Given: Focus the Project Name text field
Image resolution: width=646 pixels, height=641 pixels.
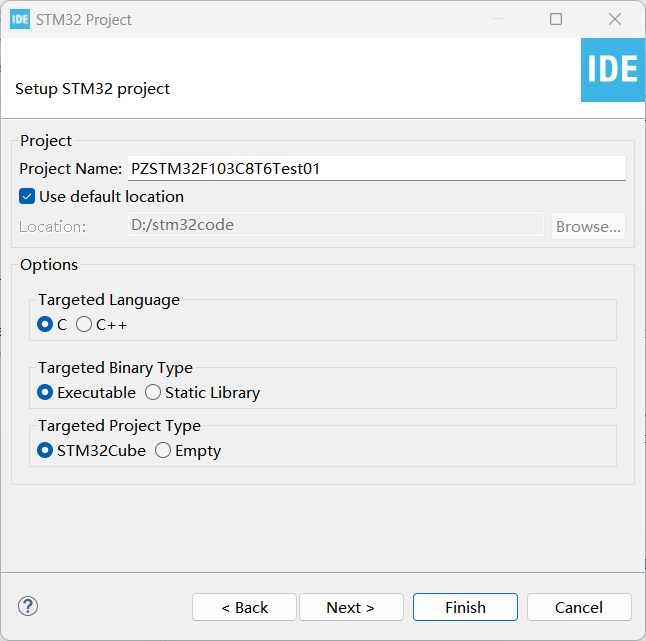Looking at the screenshot, I should click(x=377, y=168).
